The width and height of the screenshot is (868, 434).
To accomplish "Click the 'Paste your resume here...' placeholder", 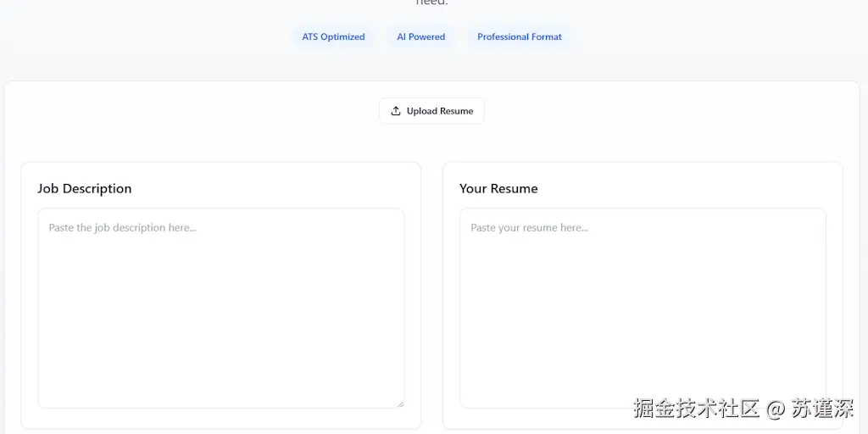I will point(529,227).
